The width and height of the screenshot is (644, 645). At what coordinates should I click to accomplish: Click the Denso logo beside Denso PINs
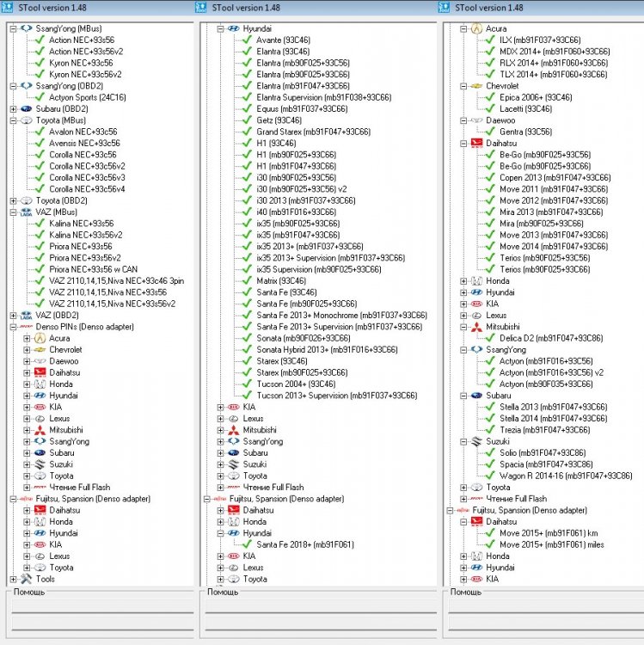(27, 327)
